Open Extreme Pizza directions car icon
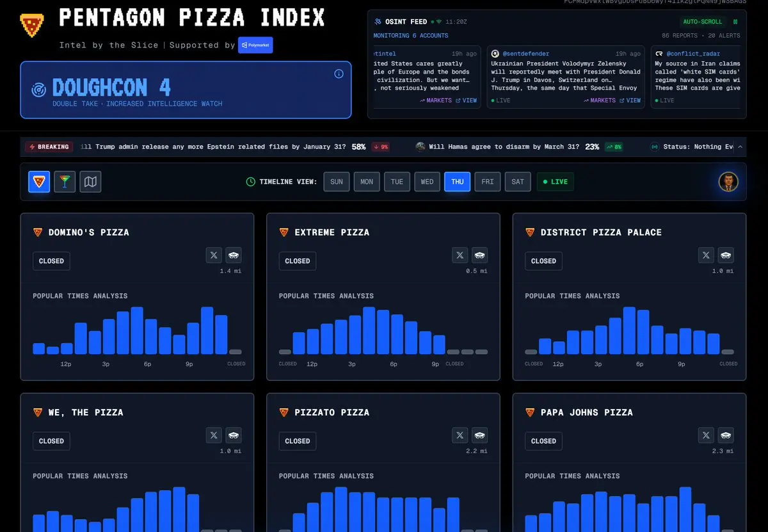Screen dimensions: 768x532 (480, 255)
